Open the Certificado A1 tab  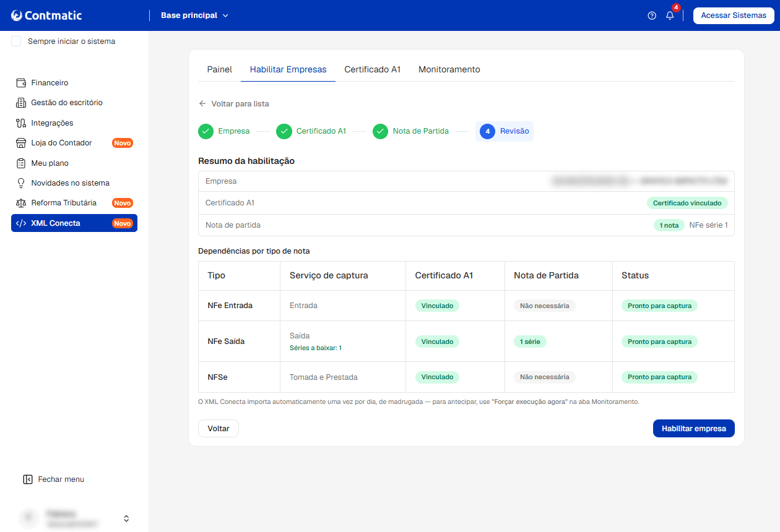pyautogui.click(x=373, y=69)
